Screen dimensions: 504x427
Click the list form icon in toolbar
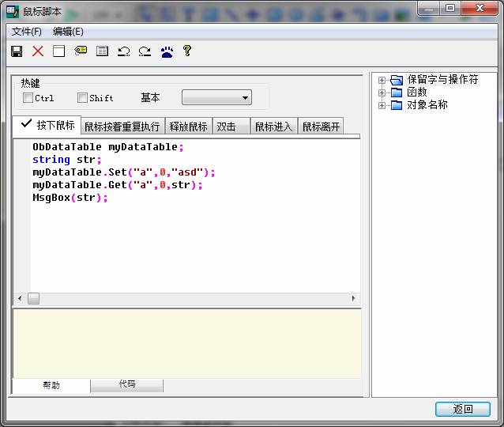[x=102, y=51]
